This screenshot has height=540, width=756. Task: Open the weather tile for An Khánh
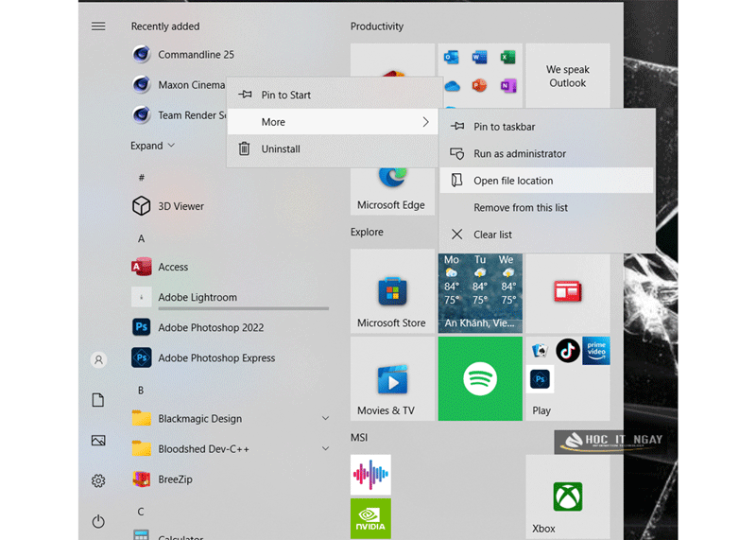click(x=480, y=293)
